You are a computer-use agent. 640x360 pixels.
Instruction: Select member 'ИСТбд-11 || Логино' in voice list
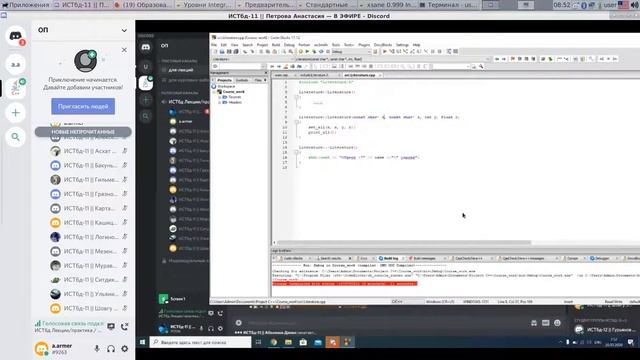(x=89, y=237)
